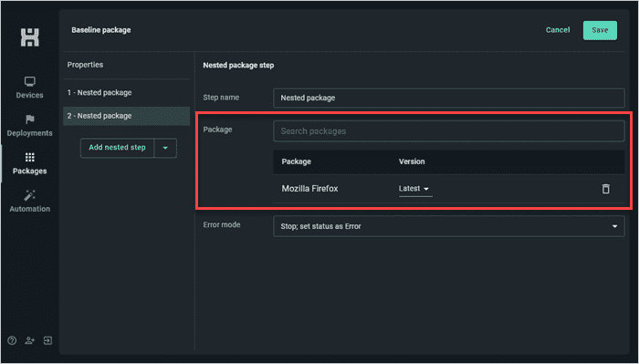Click the Error mode label
This screenshot has width=639, height=364.
tap(222, 224)
